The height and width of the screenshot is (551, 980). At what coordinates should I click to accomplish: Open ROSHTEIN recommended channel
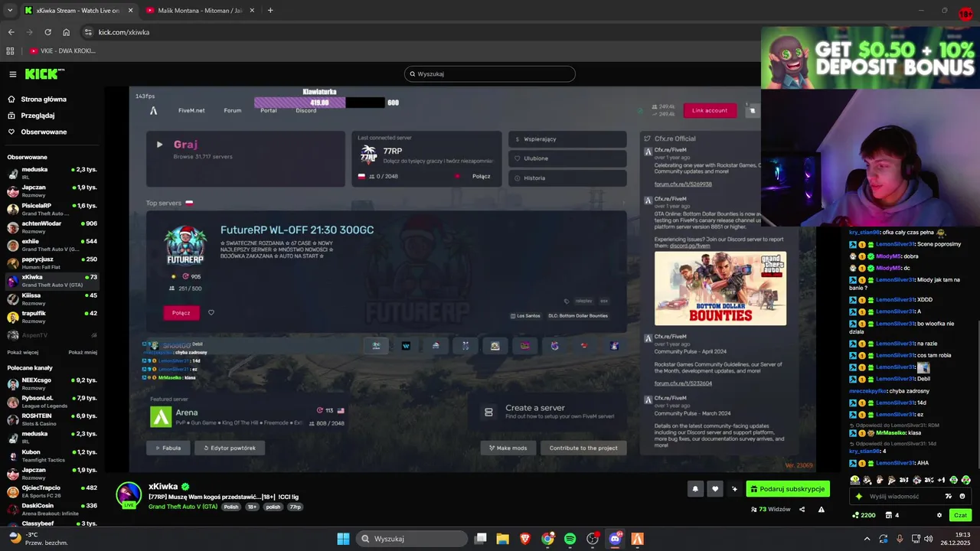point(52,419)
